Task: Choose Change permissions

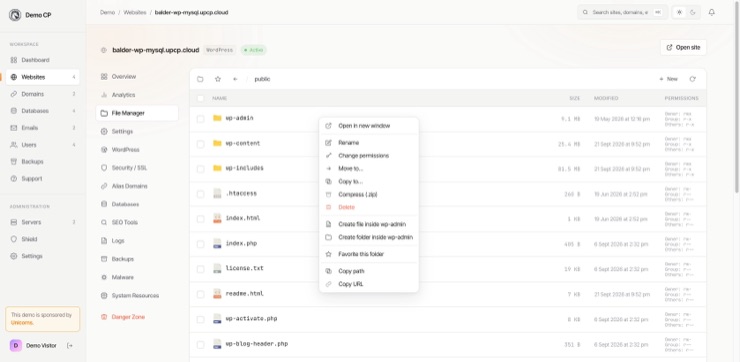Action: pos(369,156)
